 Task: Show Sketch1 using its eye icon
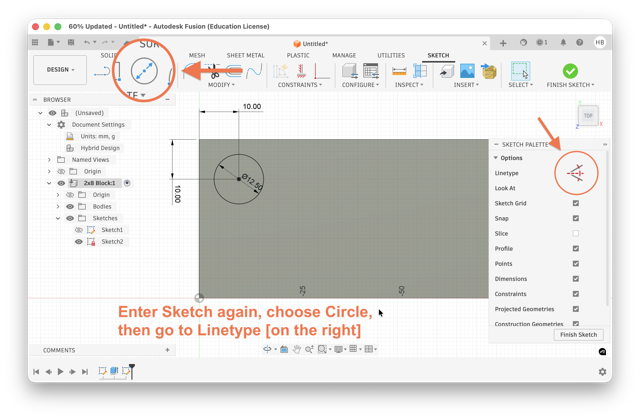click(79, 230)
